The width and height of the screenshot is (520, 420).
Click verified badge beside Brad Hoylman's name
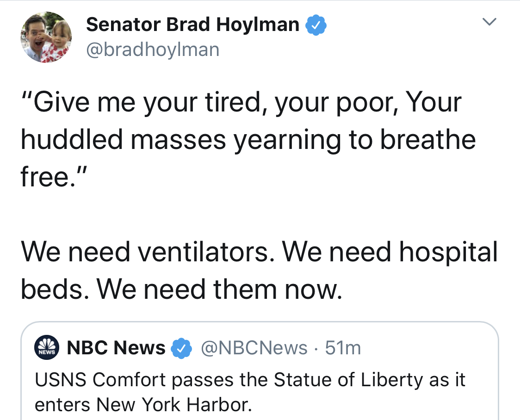316,25
